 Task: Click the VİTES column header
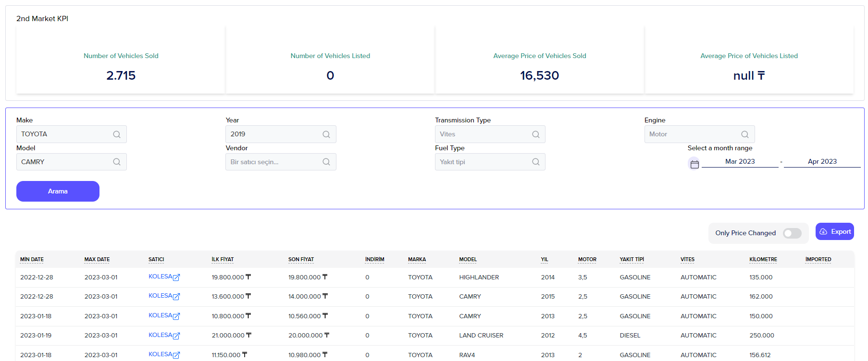[687, 260]
